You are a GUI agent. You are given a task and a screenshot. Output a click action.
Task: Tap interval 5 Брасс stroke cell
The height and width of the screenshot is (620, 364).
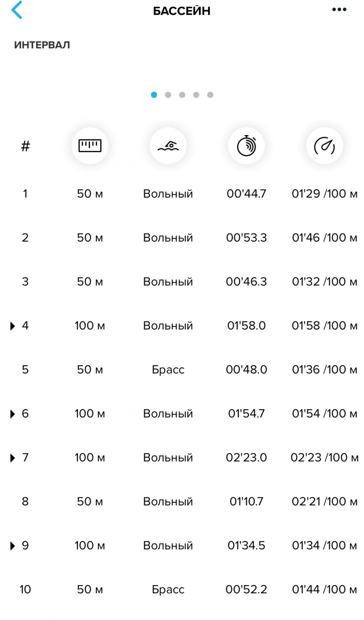coord(168,370)
